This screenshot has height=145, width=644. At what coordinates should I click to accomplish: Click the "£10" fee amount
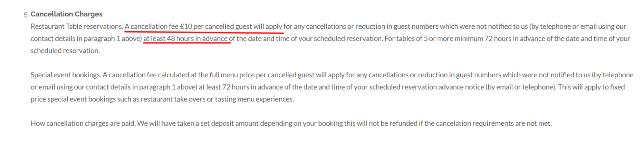[186, 26]
